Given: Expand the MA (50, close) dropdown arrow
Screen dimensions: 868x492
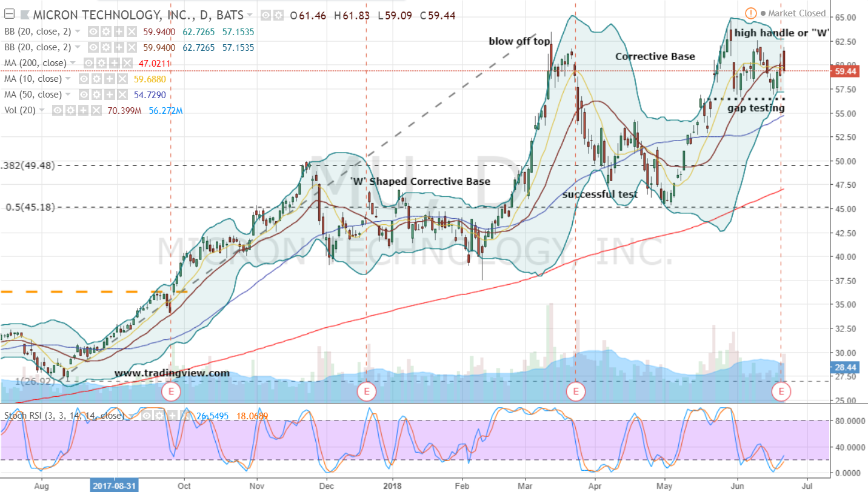Looking at the screenshot, I should [x=68, y=95].
